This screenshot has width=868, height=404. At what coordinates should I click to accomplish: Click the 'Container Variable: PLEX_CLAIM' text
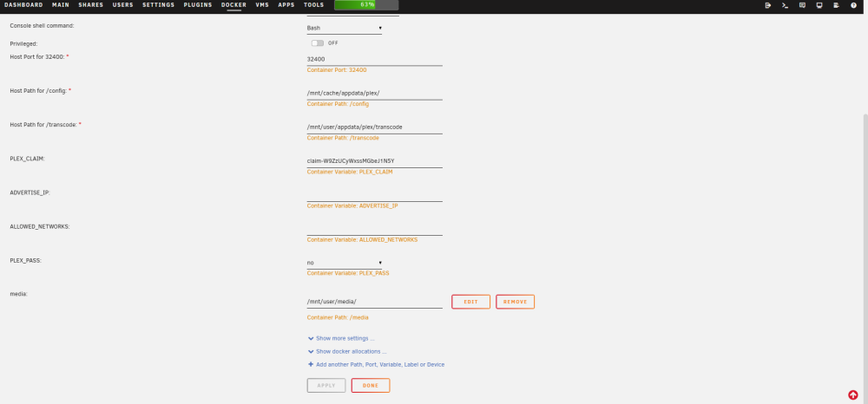click(350, 172)
